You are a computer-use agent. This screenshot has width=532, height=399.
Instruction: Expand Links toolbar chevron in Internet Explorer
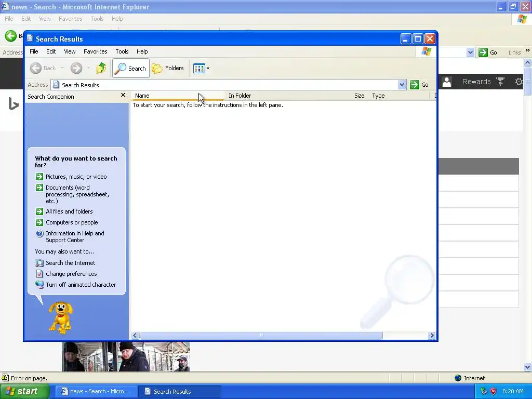pyautogui.click(x=528, y=50)
